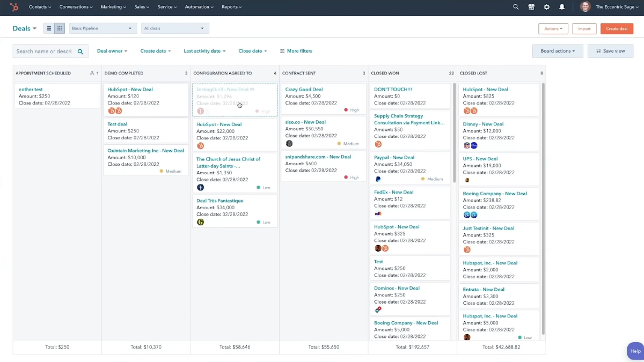Click the Closed Won column scrollbar
Viewport: 644px width, 362px height.
455,133
